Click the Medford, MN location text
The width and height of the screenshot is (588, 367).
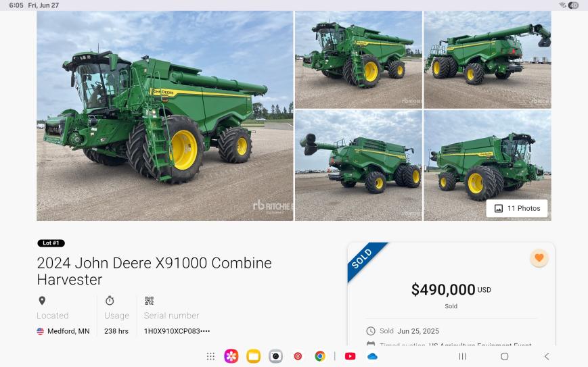tap(68, 331)
